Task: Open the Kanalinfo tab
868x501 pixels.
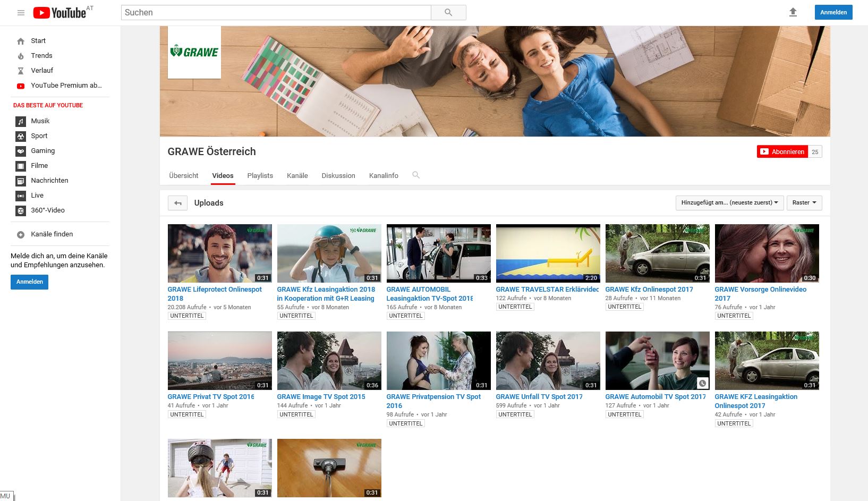Action: click(384, 176)
